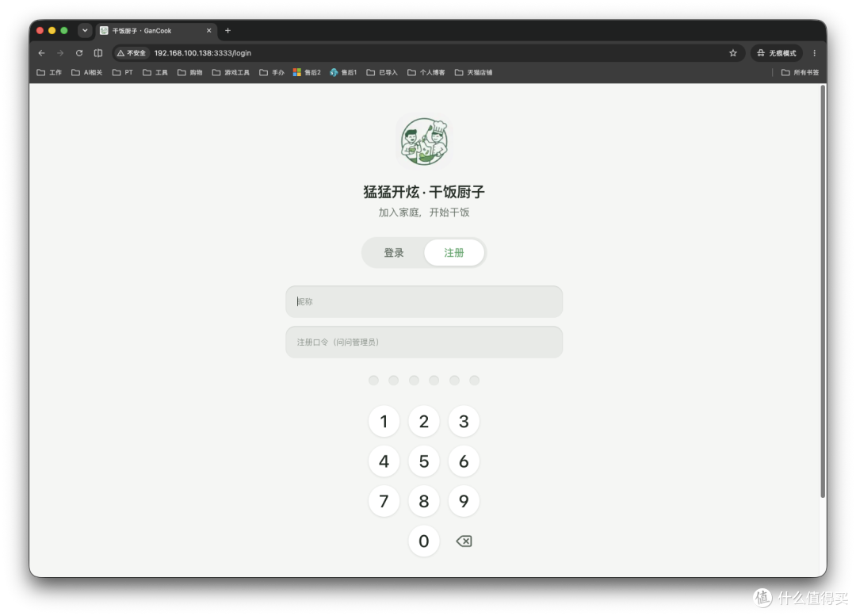Open the Chrome three-dot menu
The width and height of the screenshot is (856, 616).
click(815, 53)
